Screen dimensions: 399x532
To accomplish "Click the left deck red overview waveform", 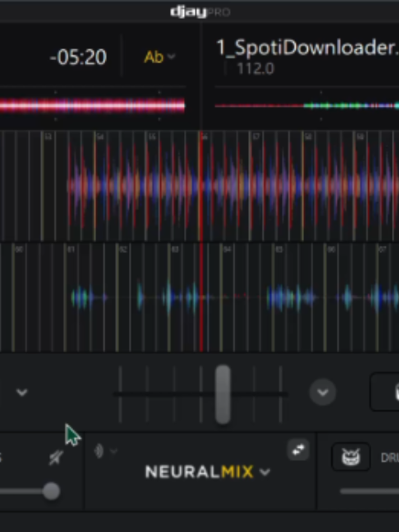I will click(92, 105).
